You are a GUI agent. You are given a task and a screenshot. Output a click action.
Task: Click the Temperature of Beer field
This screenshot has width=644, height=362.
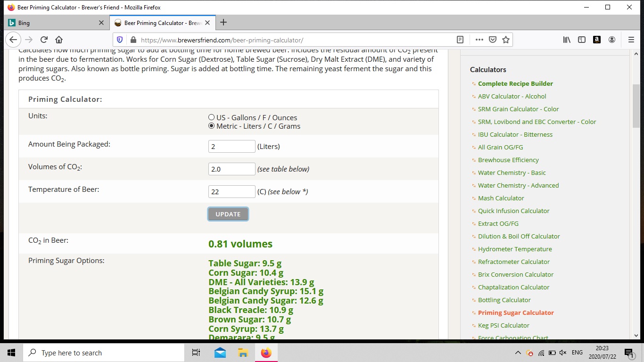232,191
